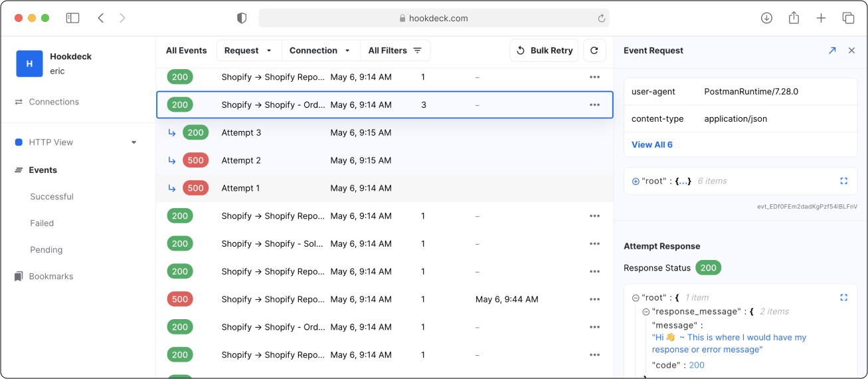Viewport: 868px width, 379px height.
Task: Open Event Request in new view arrow
Action: coord(832,51)
